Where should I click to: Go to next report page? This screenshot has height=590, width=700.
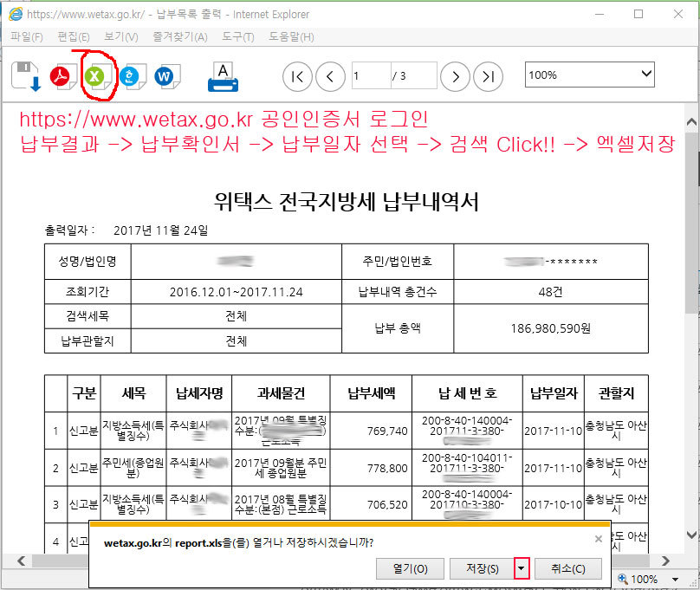[x=455, y=77]
